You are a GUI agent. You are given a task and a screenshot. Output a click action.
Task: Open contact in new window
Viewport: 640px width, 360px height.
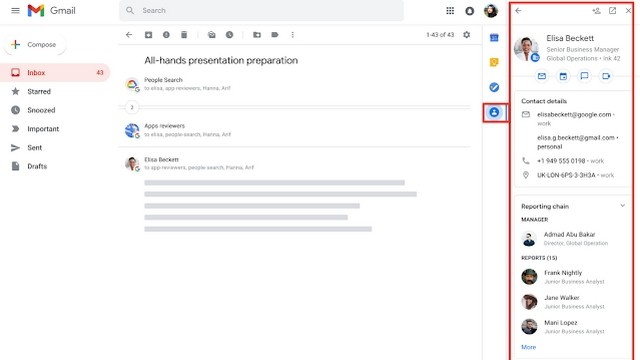612,11
